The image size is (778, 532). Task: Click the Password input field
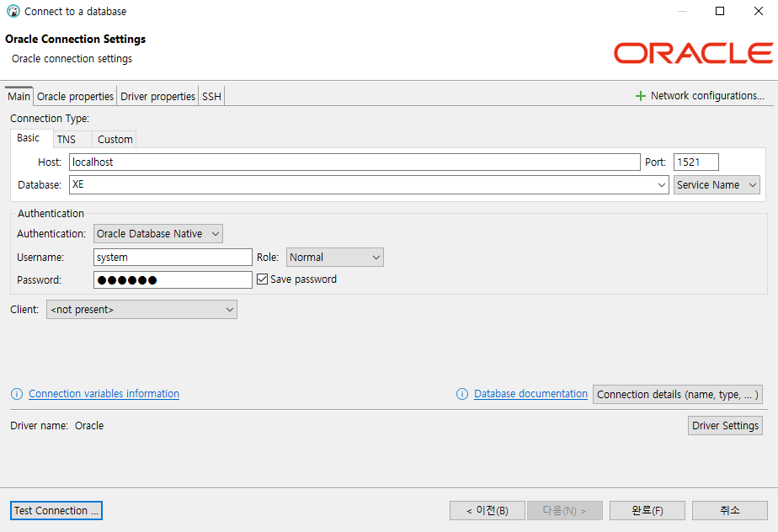point(173,280)
